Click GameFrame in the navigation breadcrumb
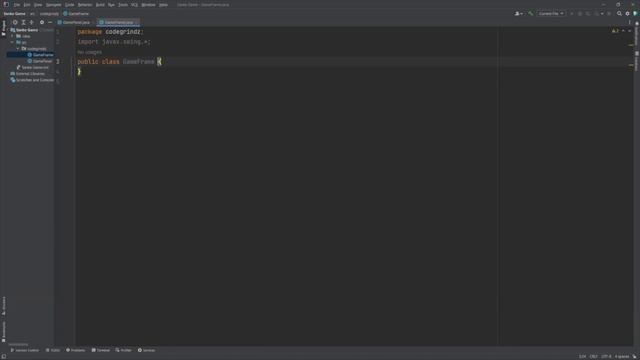 [76, 14]
